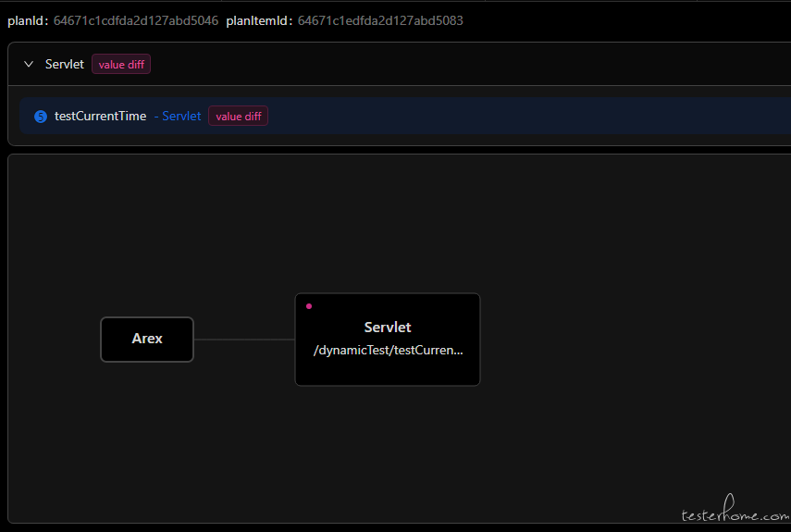The width and height of the screenshot is (791, 532).
Task: Click the connector line between Arex and Servlet
Action: [244, 340]
